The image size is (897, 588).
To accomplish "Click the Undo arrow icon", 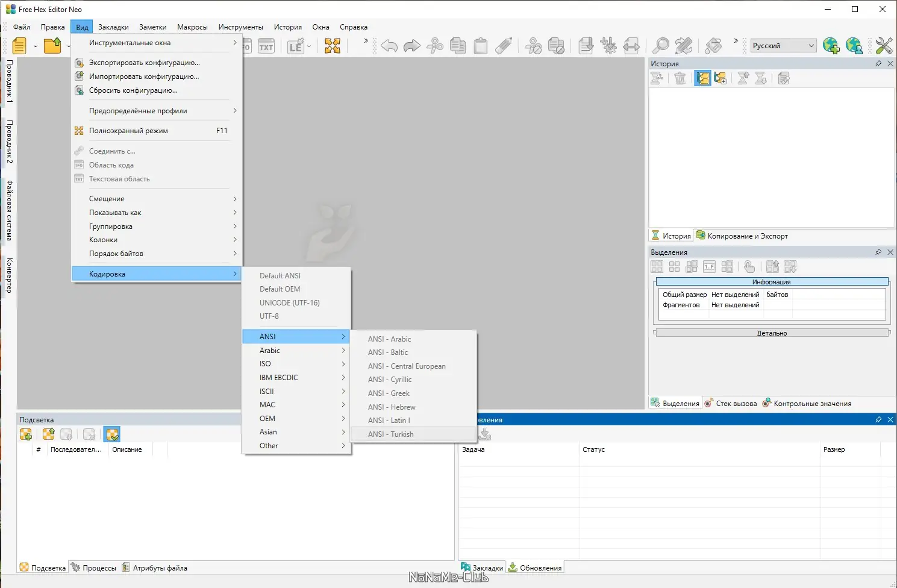I will click(389, 46).
